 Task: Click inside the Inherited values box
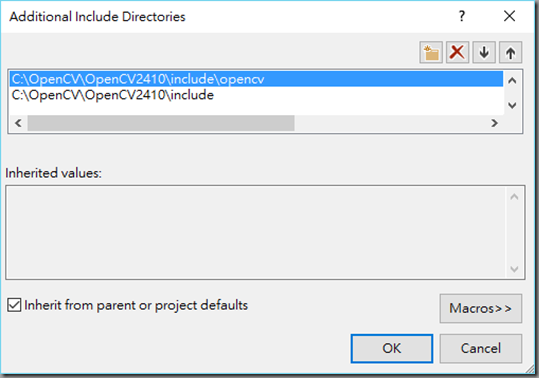coord(256,232)
